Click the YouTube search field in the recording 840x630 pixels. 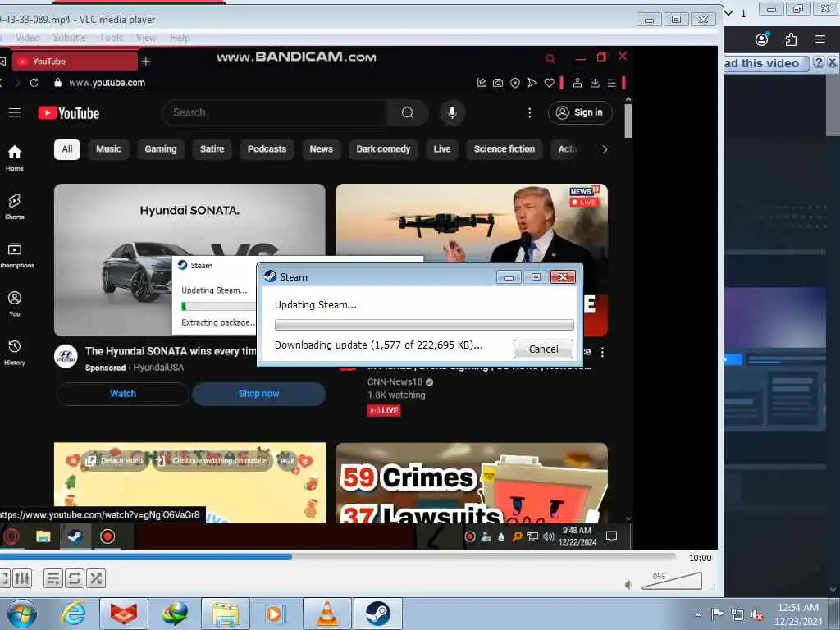[275, 112]
